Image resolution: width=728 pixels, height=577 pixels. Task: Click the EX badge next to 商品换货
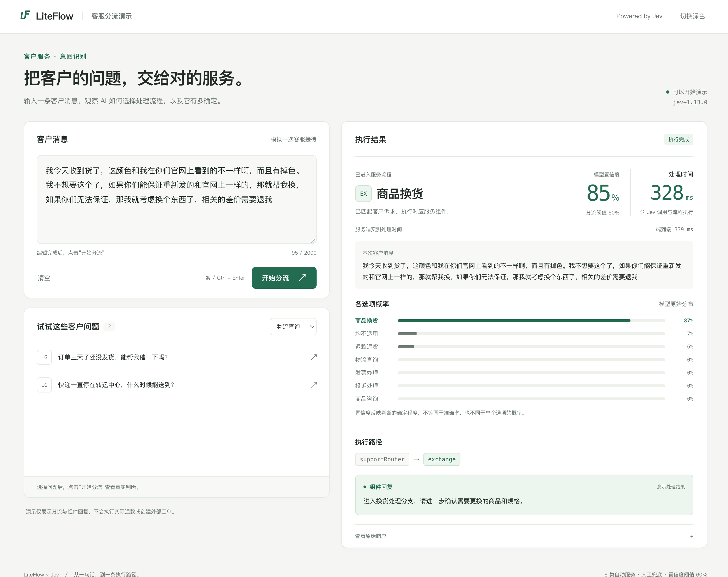tap(363, 194)
